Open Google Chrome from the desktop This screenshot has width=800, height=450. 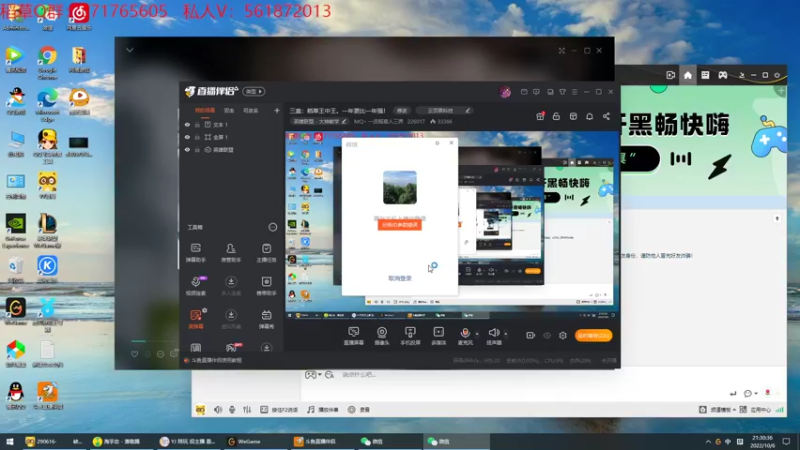47,63
